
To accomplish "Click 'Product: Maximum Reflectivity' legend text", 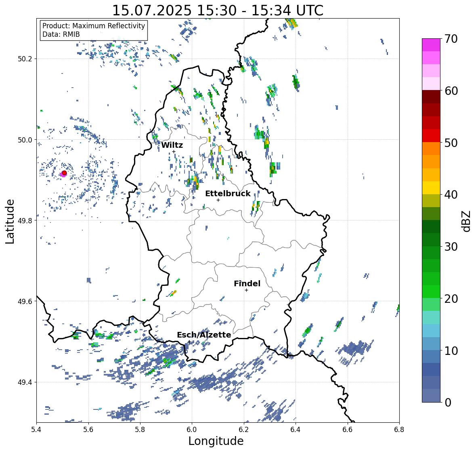I will (94, 26).
